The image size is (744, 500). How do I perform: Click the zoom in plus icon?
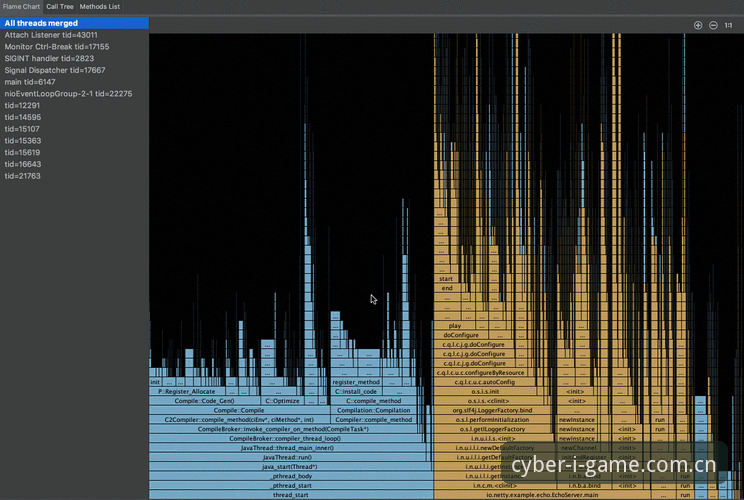698,25
